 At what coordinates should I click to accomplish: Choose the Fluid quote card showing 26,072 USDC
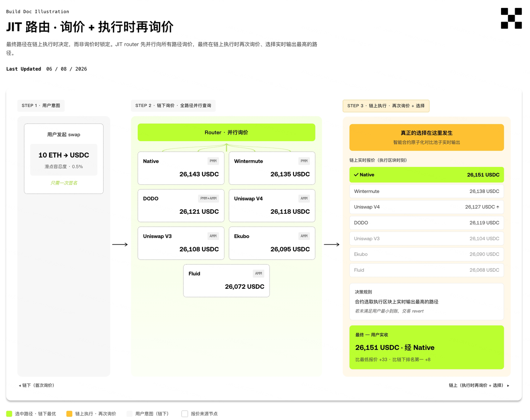point(226,281)
